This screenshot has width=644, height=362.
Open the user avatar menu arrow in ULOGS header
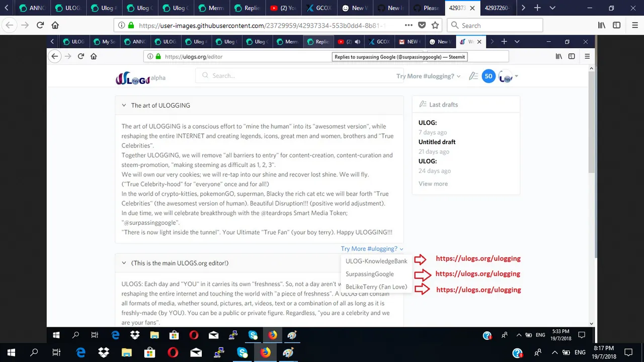pos(516,77)
